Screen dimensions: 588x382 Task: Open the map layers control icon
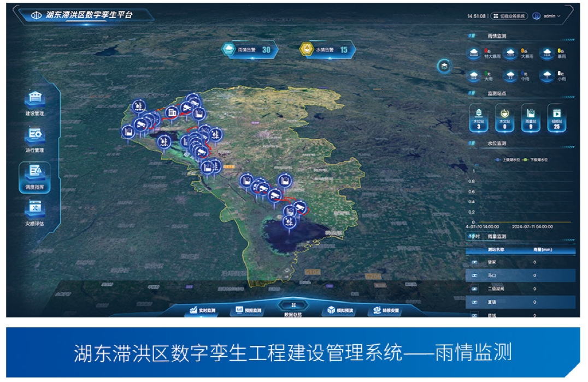coord(445,66)
